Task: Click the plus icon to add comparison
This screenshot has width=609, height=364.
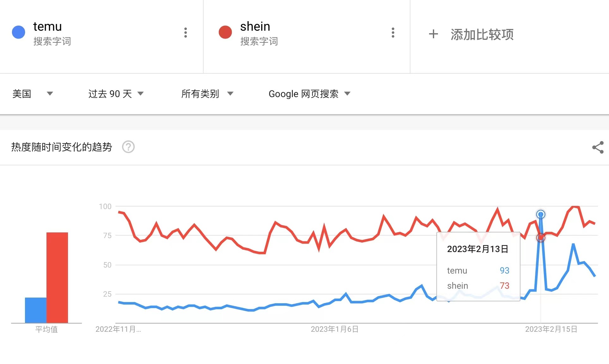Action: (x=433, y=34)
